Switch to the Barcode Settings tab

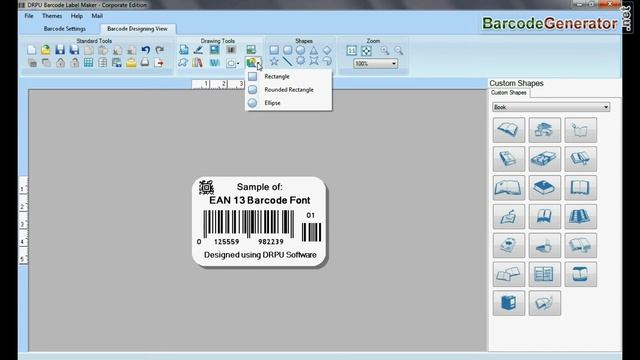click(x=64, y=29)
